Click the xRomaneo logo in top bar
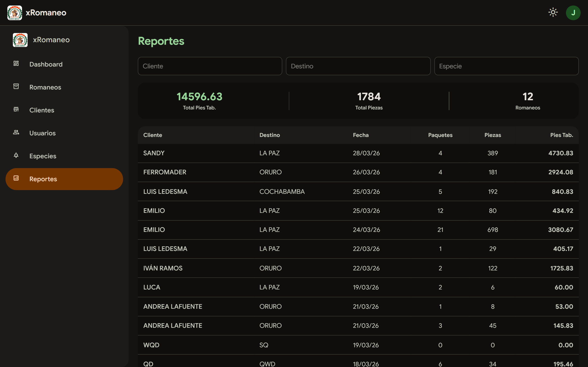The width and height of the screenshot is (588, 367). 14,13
